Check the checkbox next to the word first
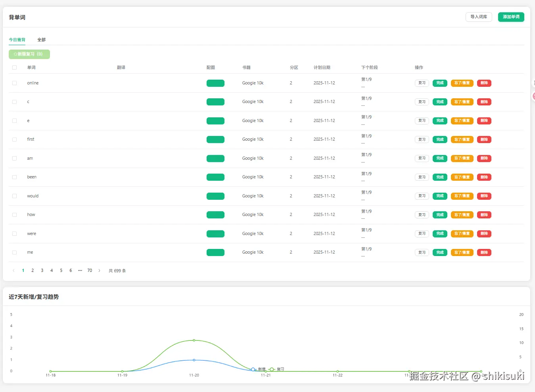Viewport: 535px width, 392px height. coord(14,139)
